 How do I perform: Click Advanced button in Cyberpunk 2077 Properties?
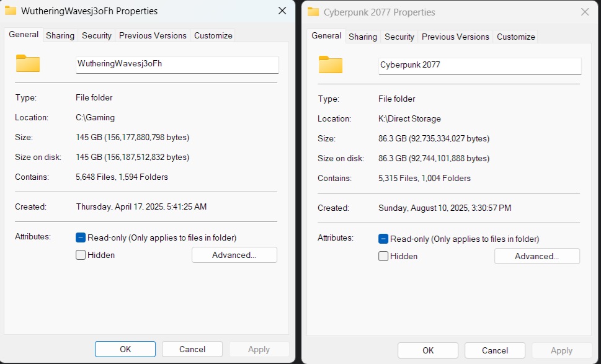pos(537,256)
